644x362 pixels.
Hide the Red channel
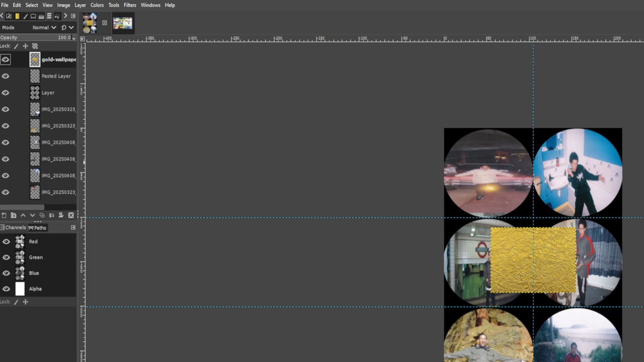click(6, 241)
